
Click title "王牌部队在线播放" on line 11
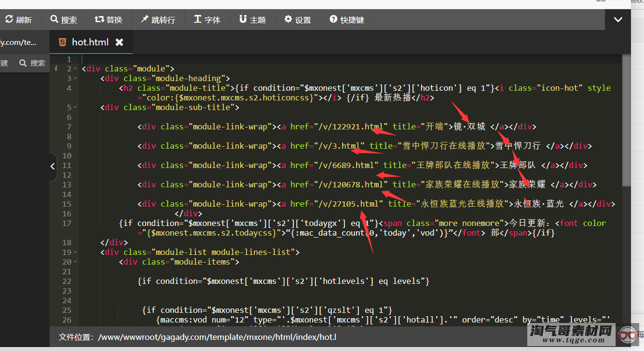[x=453, y=165]
